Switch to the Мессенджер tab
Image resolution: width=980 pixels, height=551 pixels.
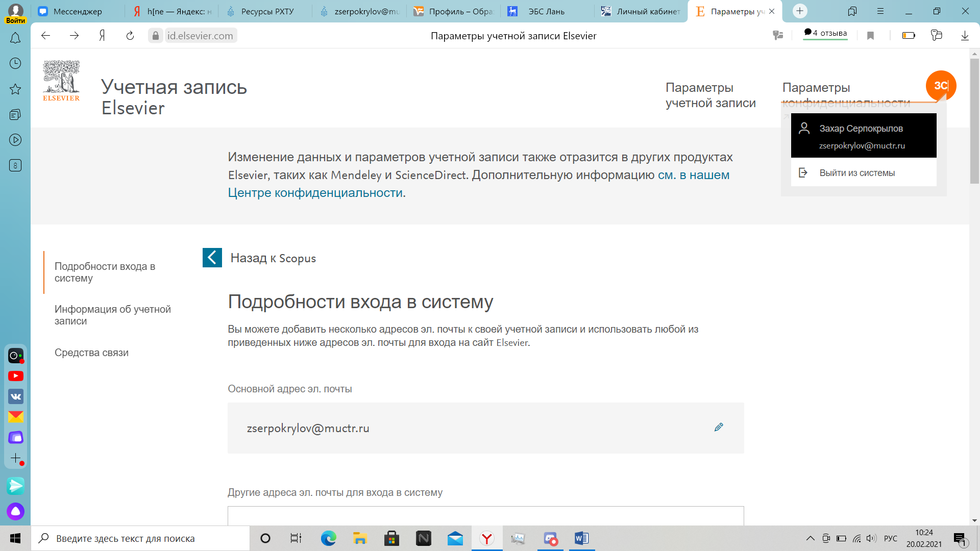(x=77, y=11)
